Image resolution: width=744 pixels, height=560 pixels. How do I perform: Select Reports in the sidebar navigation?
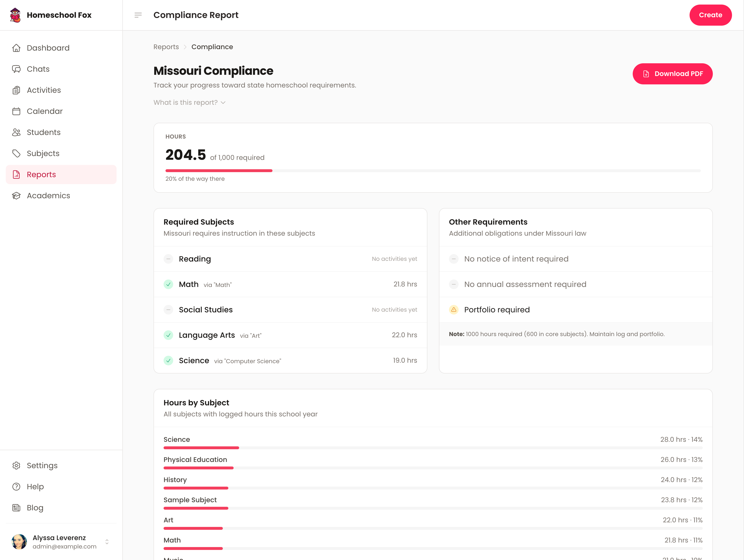coord(41,175)
